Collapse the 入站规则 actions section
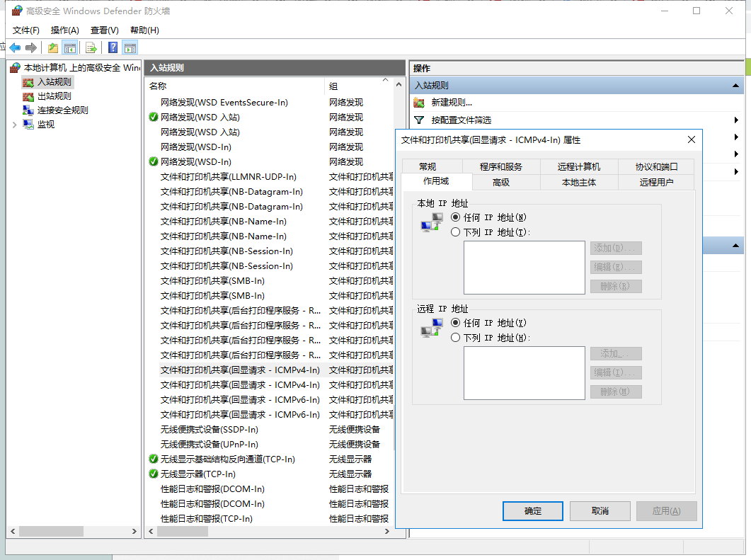 (736, 85)
